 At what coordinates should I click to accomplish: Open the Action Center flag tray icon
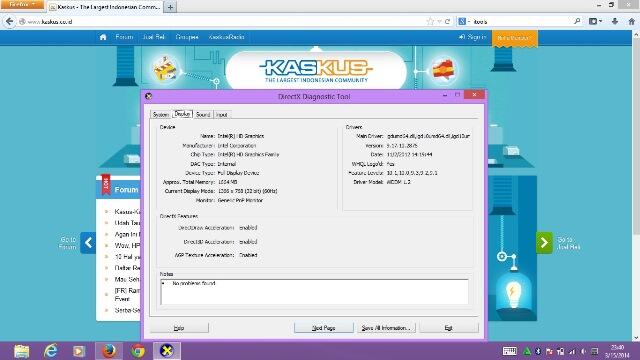click(549, 351)
